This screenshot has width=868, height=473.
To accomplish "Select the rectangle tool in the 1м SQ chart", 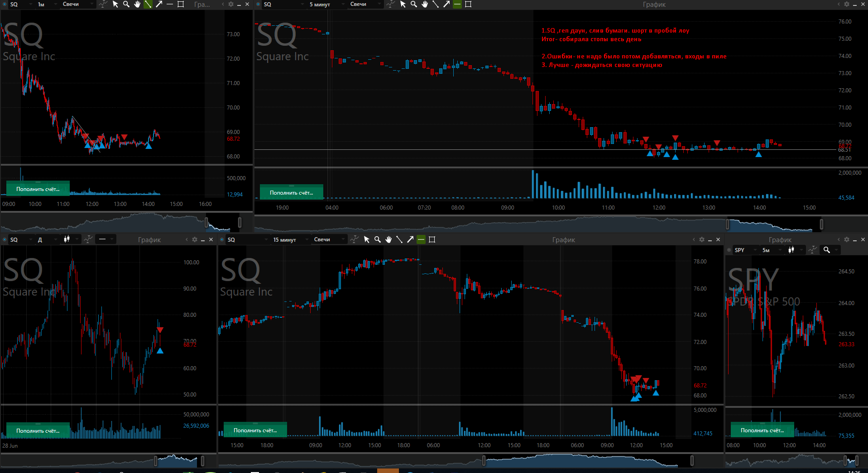I will pyautogui.click(x=181, y=4).
